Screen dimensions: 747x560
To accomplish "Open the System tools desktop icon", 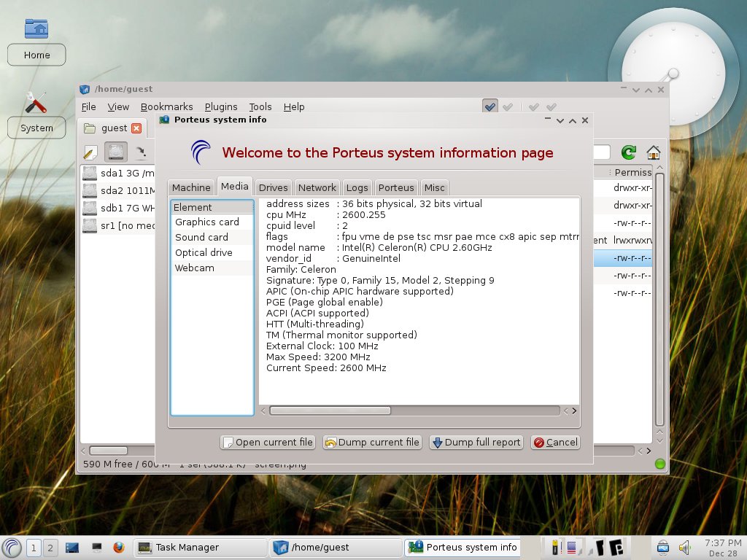I will (36, 102).
